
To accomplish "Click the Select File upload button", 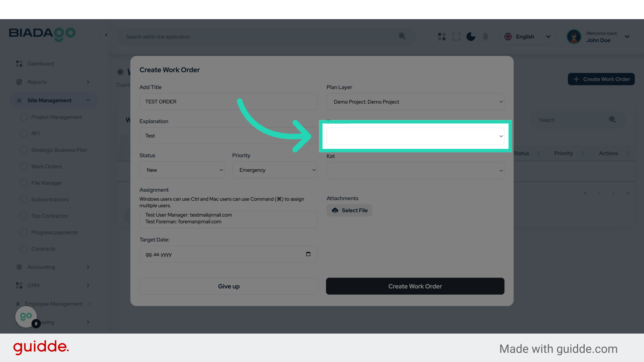I will tap(350, 210).
